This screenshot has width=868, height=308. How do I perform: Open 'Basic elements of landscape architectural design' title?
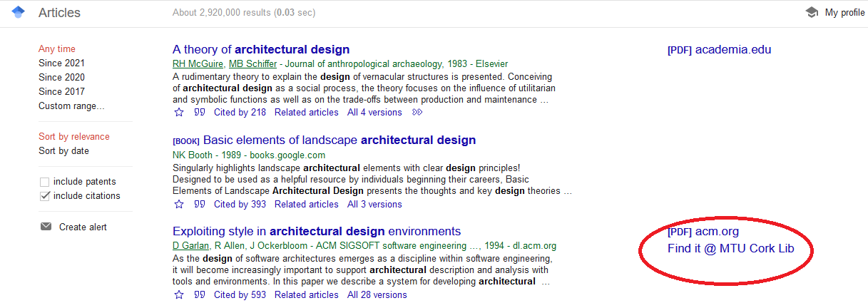click(x=339, y=140)
